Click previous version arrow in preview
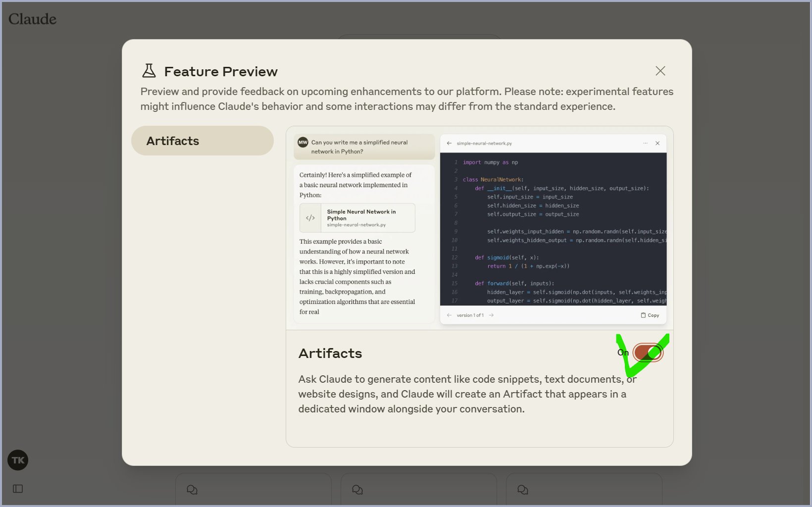 click(x=449, y=315)
